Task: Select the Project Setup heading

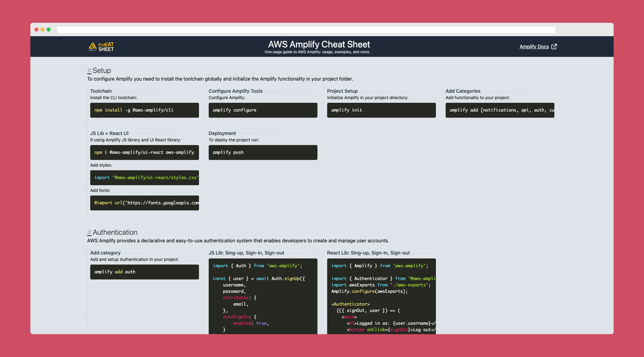Action: point(342,91)
